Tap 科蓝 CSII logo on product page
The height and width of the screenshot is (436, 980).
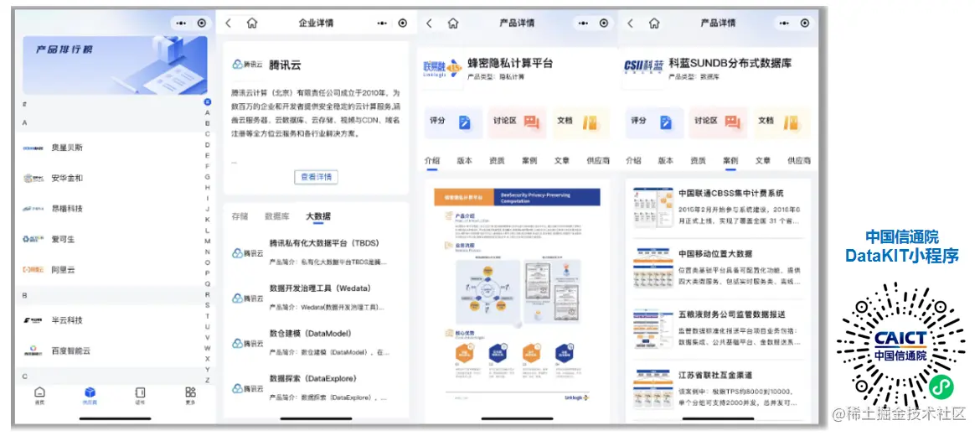[x=644, y=66]
